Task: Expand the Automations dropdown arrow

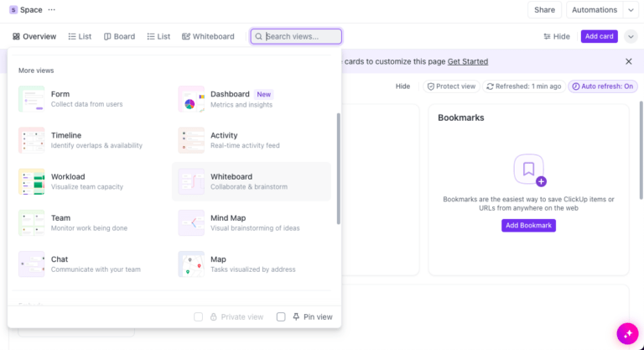Action: (631, 10)
